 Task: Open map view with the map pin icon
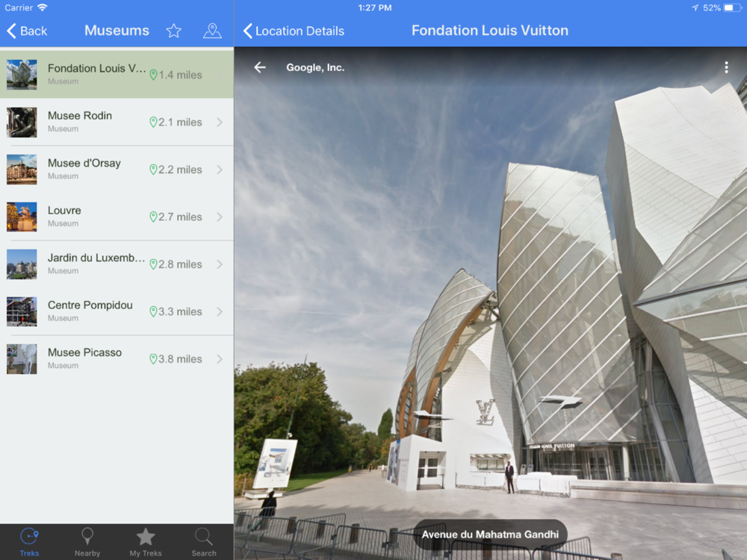point(212,31)
